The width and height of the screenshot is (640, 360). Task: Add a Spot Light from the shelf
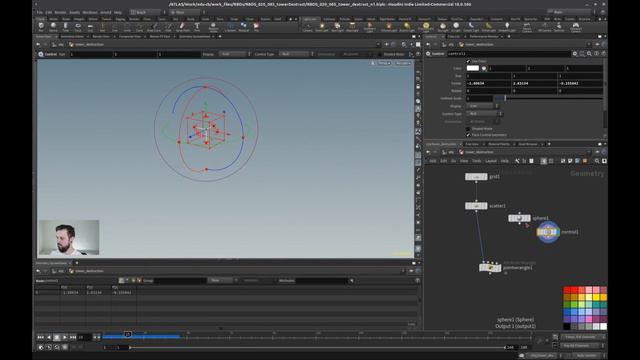(337, 27)
